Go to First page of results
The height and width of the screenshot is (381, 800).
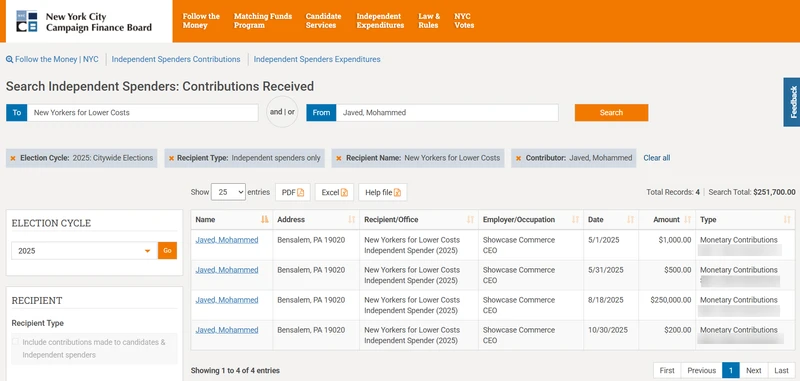[667, 370]
